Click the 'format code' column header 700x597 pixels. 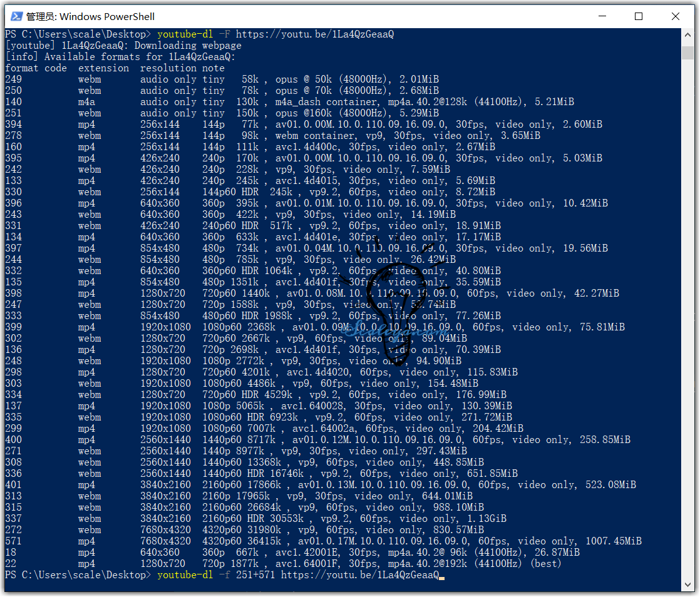(x=36, y=68)
